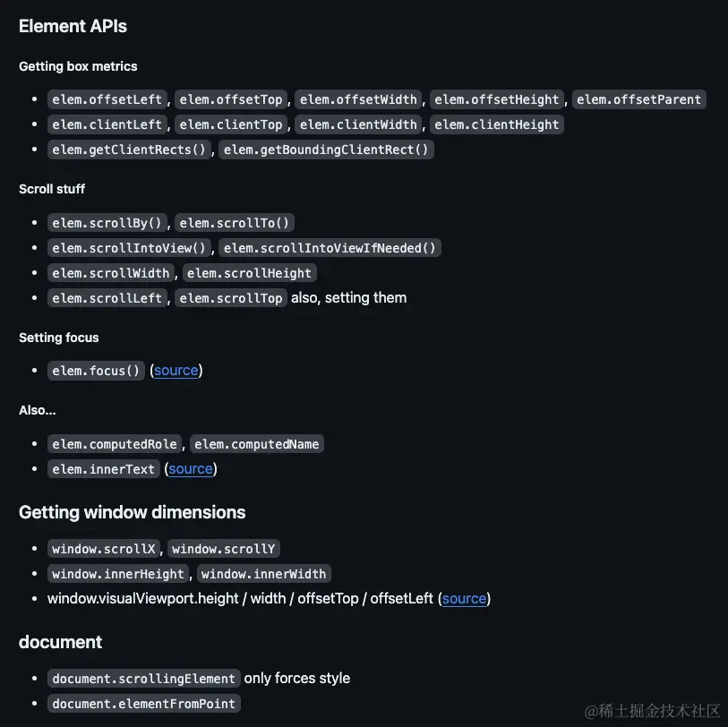This screenshot has height=727, width=728.
Task: Click the elem.offsetLeft code tag
Action: coord(107,99)
